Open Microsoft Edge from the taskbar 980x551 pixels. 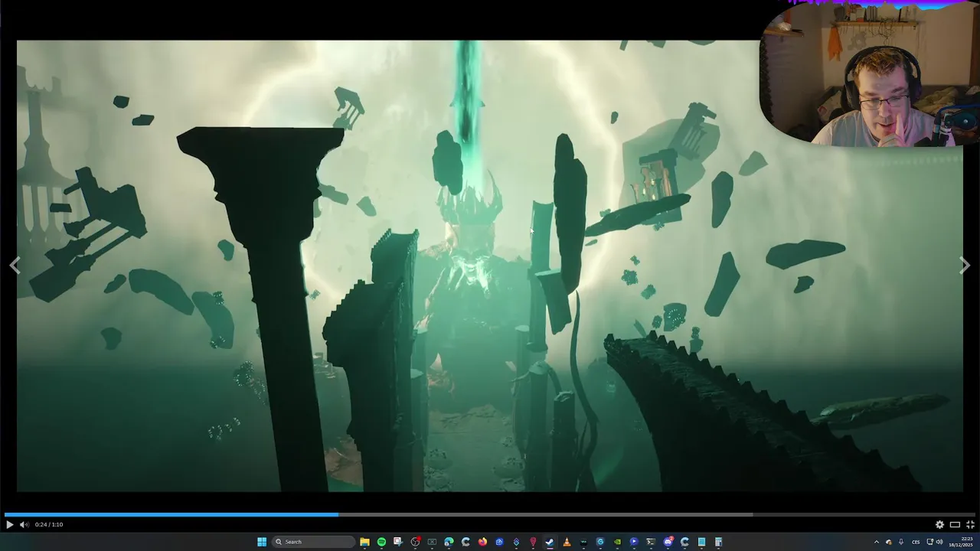(449, 542)
